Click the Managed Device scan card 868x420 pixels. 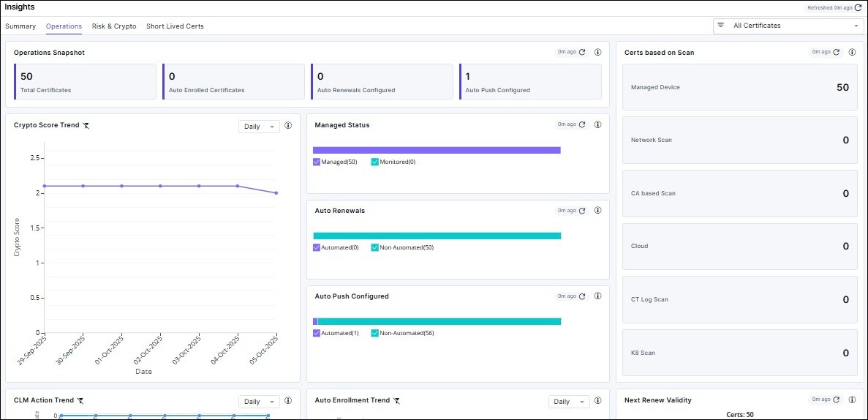[739, 87]
